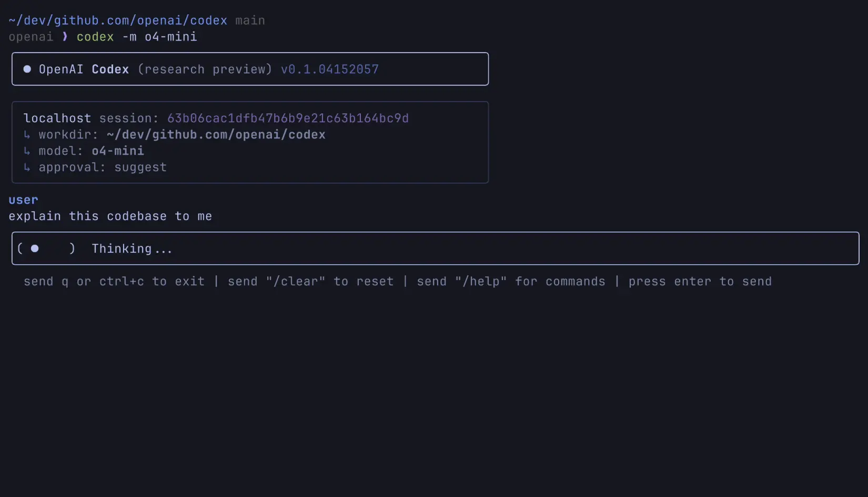Click the arrow icon before workdir
The image size is (868, 497).
point(27,135)
